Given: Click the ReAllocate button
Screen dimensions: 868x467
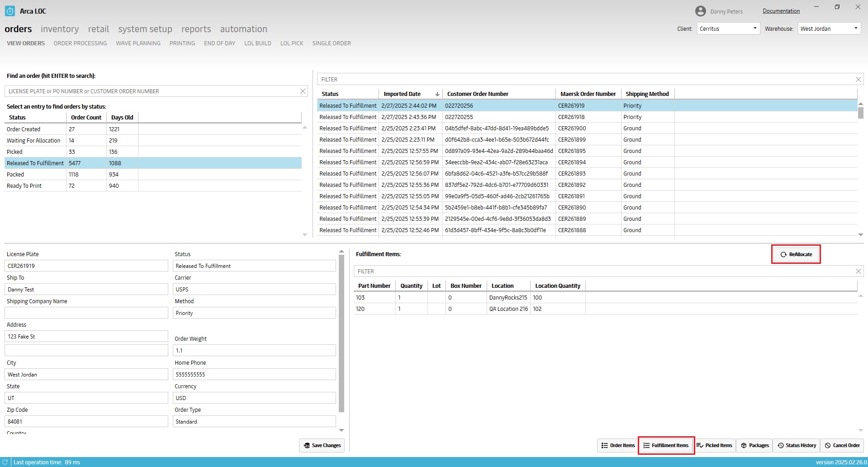Looking at the screenshot, I should [x=796, y=254].
